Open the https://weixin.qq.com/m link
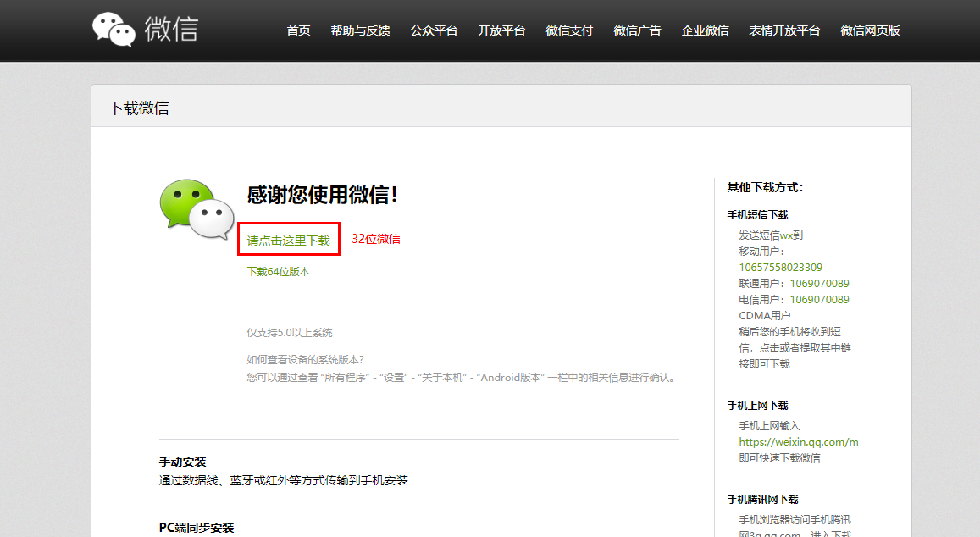Screen dimensions: 980x537 point(798,442)
